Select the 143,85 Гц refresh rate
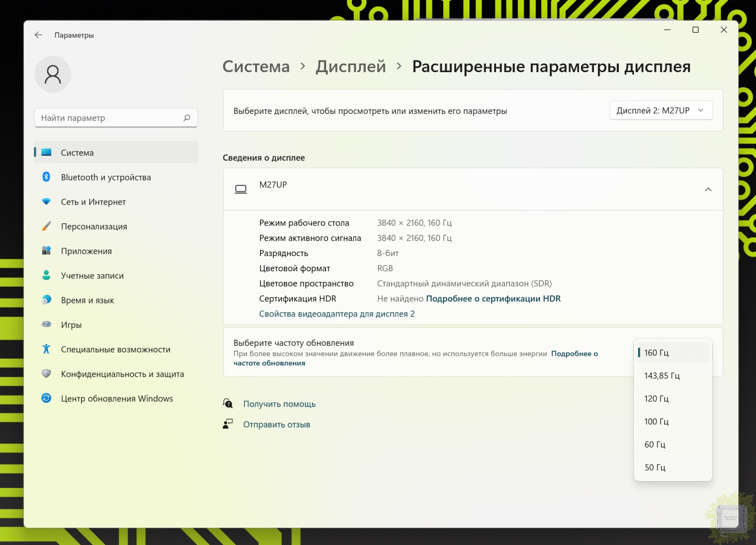Image resolution: width=756 pixels, height=545 pixels. coord(662,376)
